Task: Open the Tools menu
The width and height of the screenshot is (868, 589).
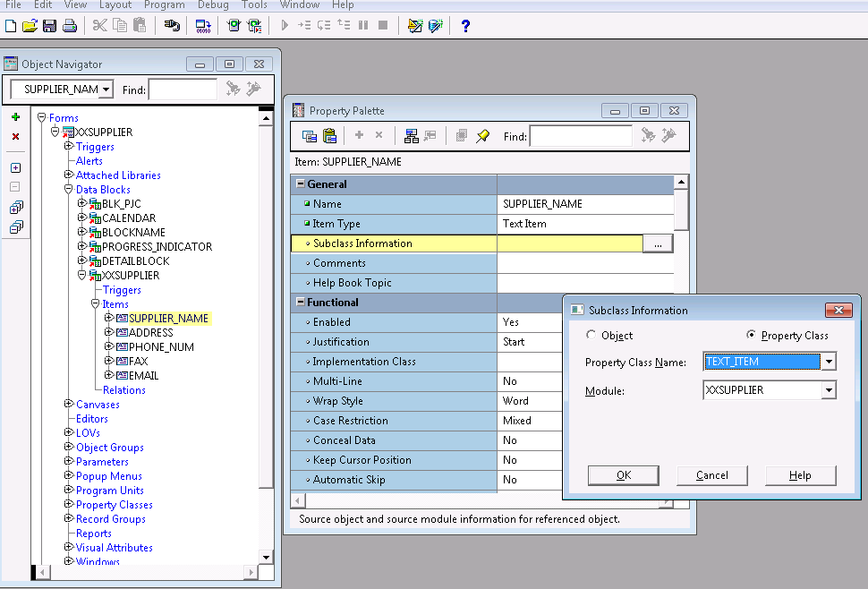Action: click(254, 5)
